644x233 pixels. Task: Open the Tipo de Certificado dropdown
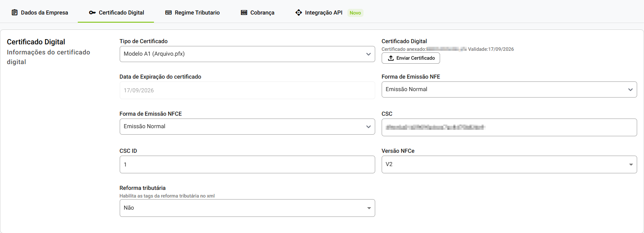tap(247, 54)
